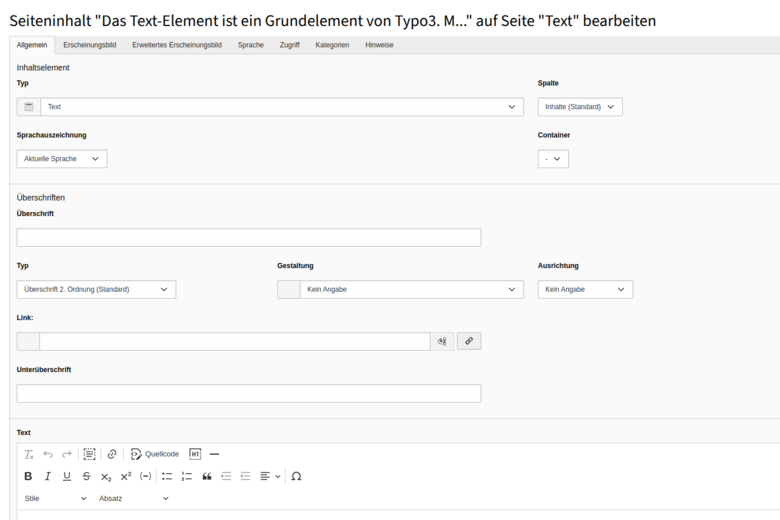Apply bold formatting in the text editor

(x=28, y=476)
